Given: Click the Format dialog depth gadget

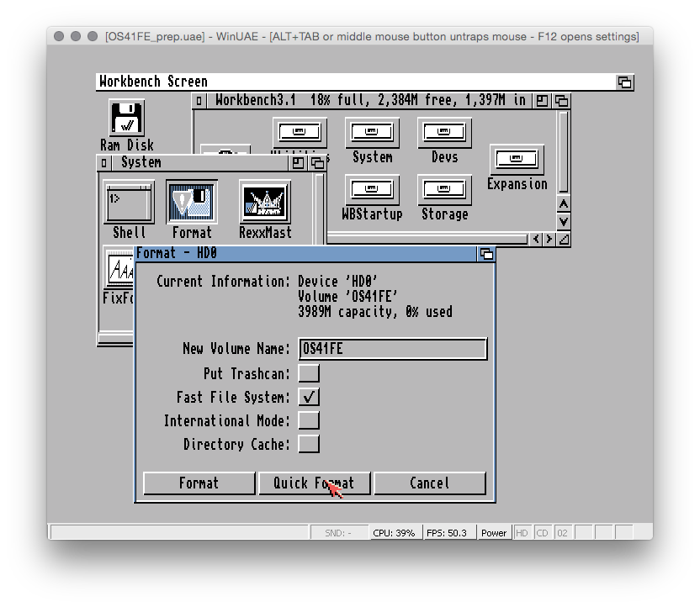Looking at the screenshot, I should (486, 254).
